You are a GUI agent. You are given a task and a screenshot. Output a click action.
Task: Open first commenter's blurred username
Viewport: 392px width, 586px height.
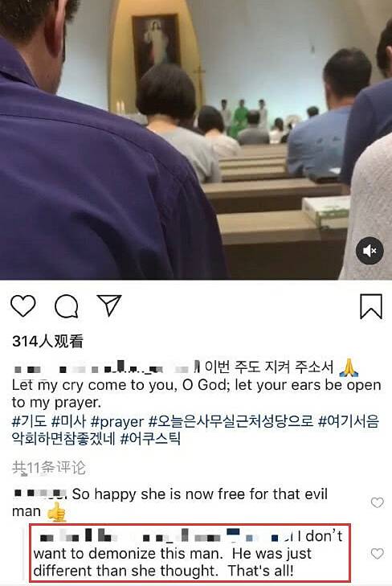[x=39, y=494]
